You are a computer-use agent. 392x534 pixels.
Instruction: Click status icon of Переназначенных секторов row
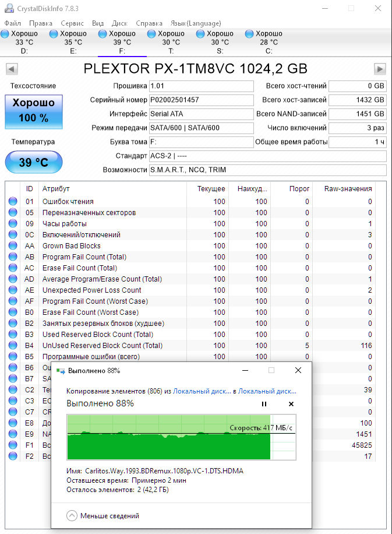[13, 213]
